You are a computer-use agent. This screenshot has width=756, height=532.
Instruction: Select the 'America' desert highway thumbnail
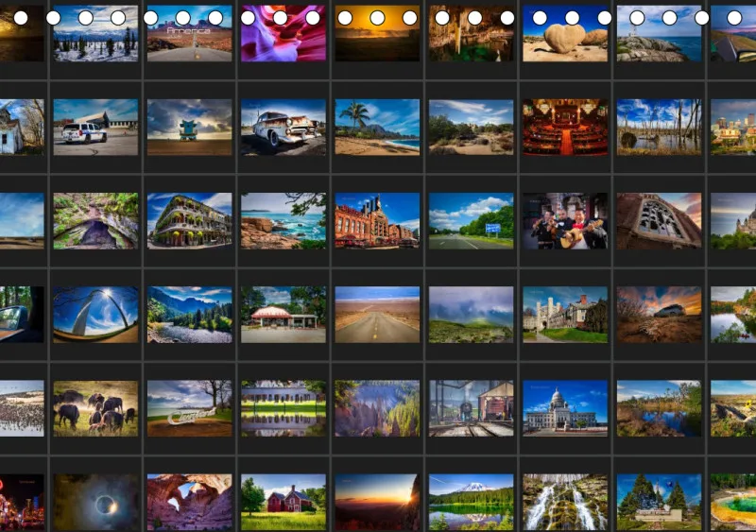pyautogui.click(x=190, y=33)
